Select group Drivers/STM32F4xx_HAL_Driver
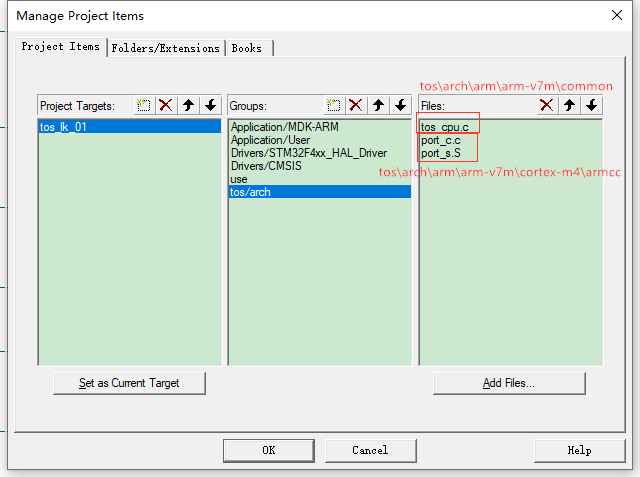Image resolution: width=640 pixels, height=477 pixels. pos(320,153)
